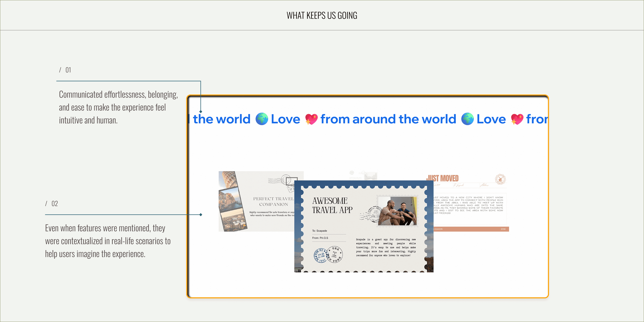Click the diamond endpoint of the 02 connector line
644x322 pixels.
click(201, 215)
